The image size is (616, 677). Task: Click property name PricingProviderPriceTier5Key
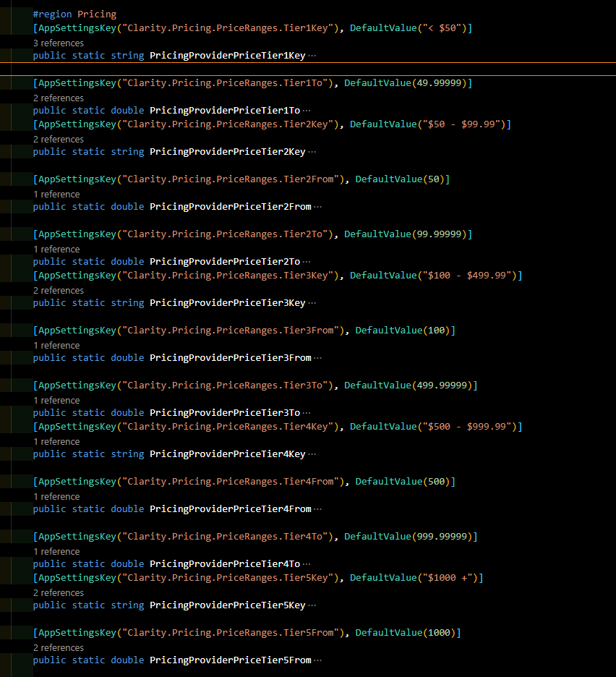point(228,605)
